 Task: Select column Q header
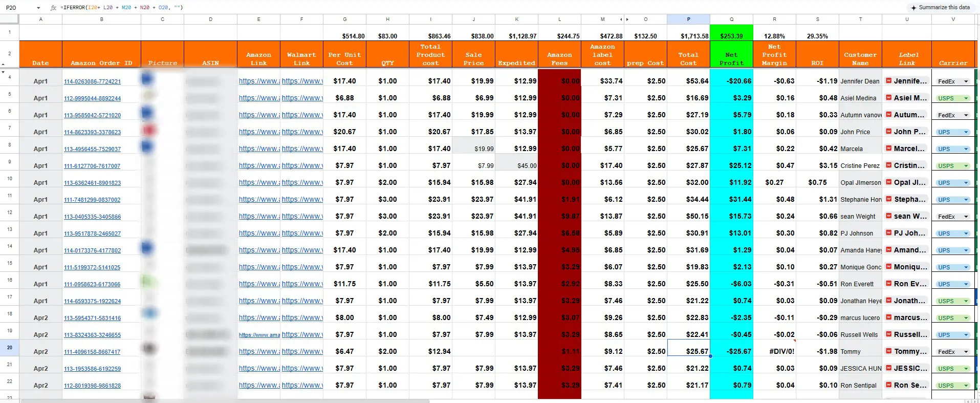click(731, 19)
